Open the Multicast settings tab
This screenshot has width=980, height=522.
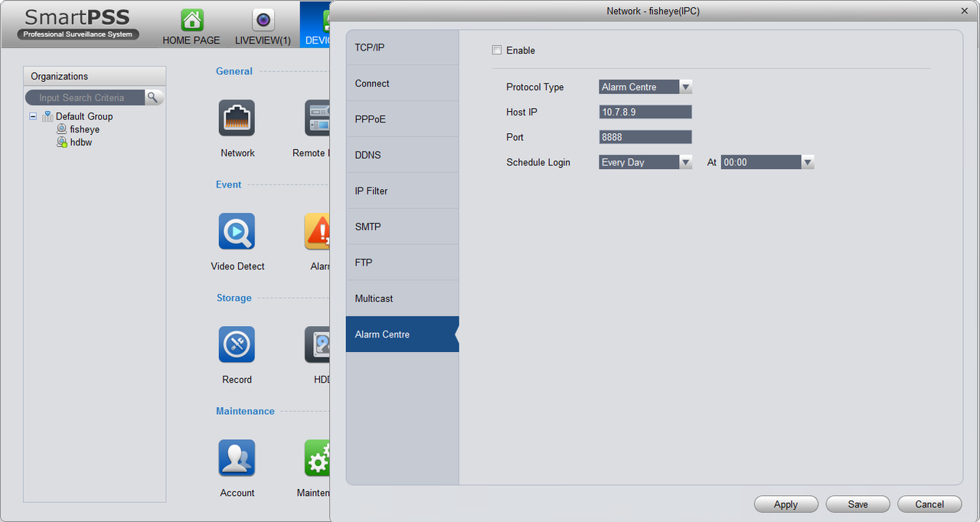[x=402, y=299]
